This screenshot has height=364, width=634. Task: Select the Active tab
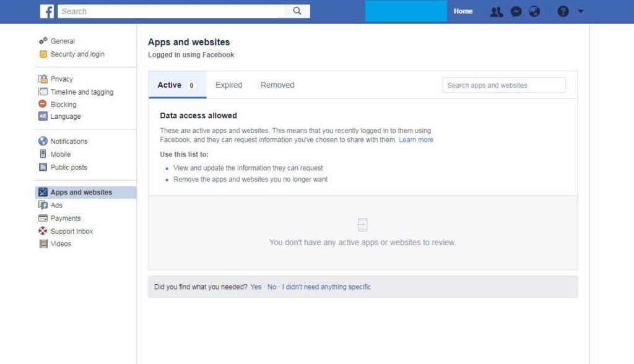[x=170, y=85]
